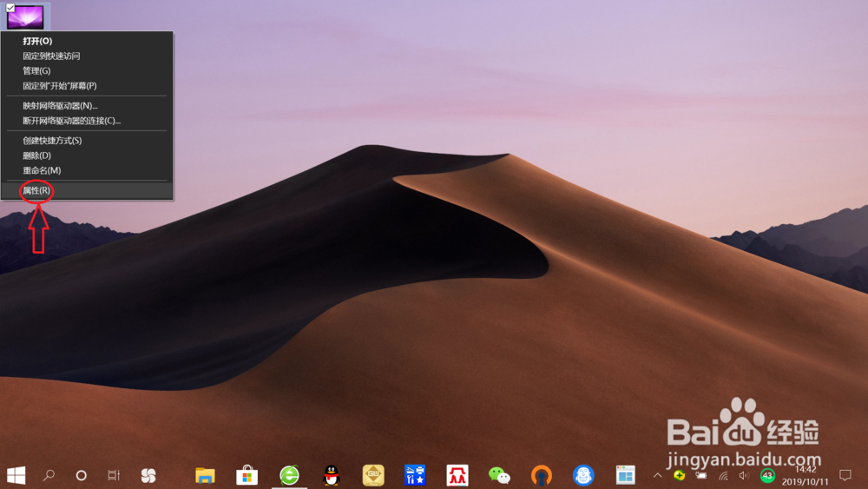Viewport: 868px width, 489px height.
Task: Open the window-layout taskbar app
Action: [626, 475]
